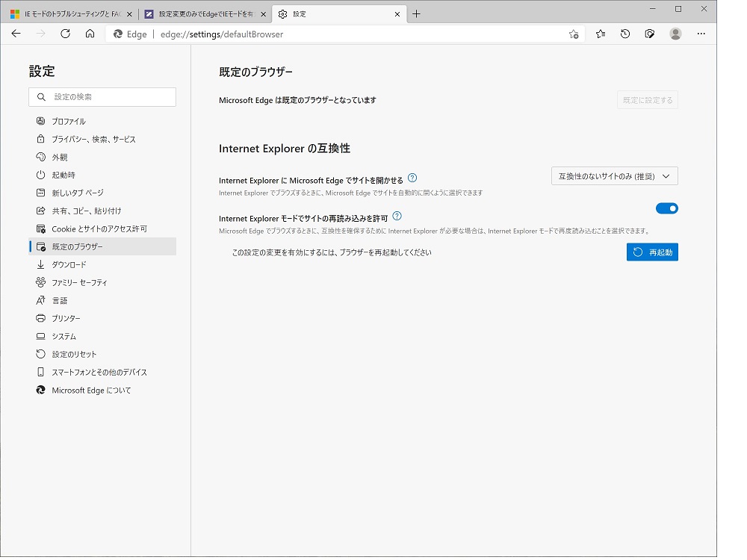This screenshot has height=560, width=747.
Task: Open the History icon in toolbar
Action: [625, 34]
